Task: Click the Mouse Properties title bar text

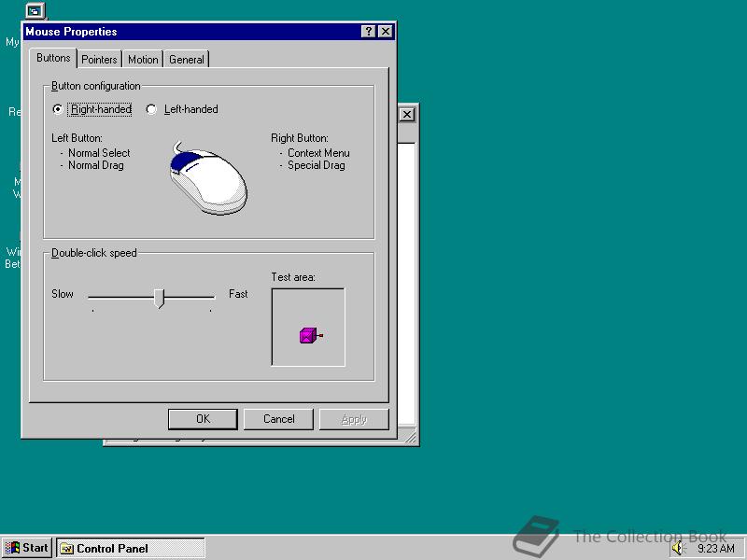Action: [71, 32]
